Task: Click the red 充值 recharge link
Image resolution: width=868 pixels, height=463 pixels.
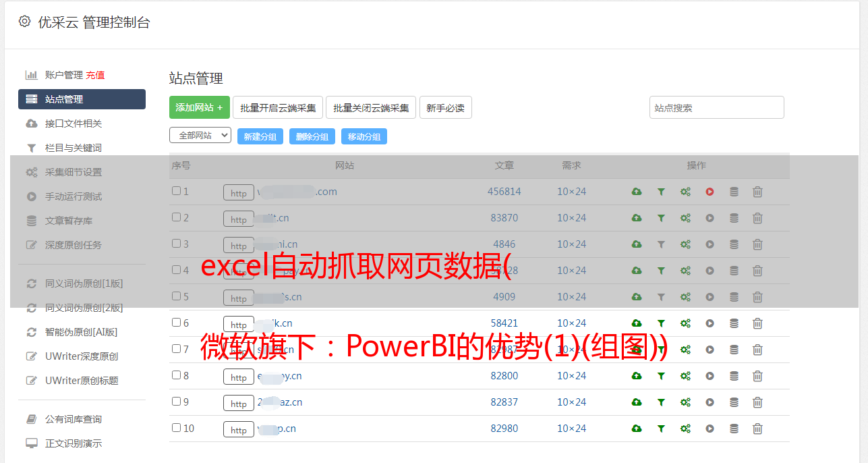Action: (x=95, y=75)
